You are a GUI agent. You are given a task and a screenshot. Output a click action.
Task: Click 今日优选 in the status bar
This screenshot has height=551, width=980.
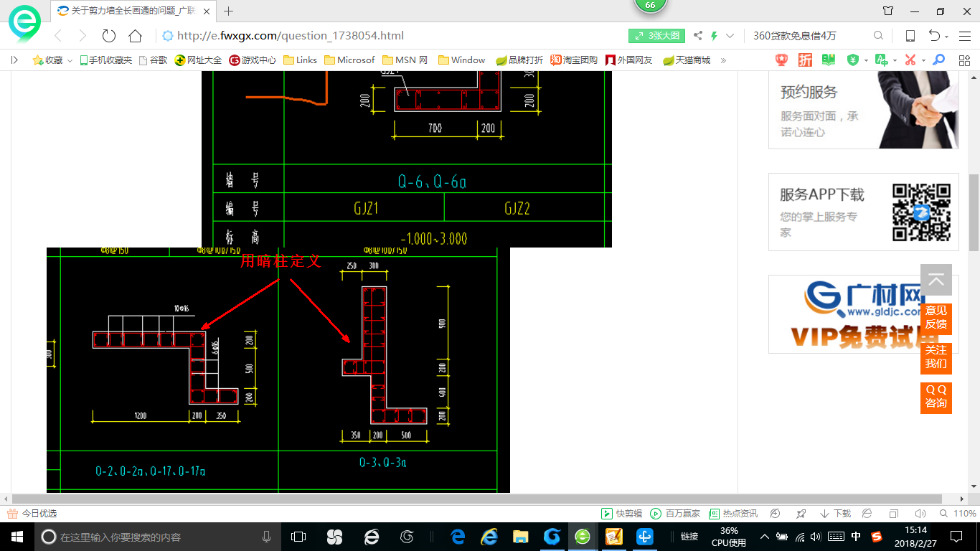pyautogui.click(x=32, y=514)
